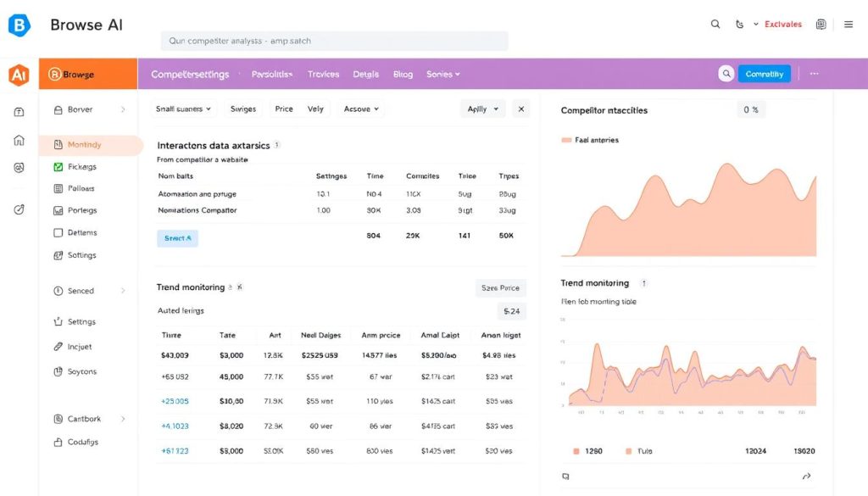Click the blue Compatitly button

pyautogui.click(x=764, y=74)
